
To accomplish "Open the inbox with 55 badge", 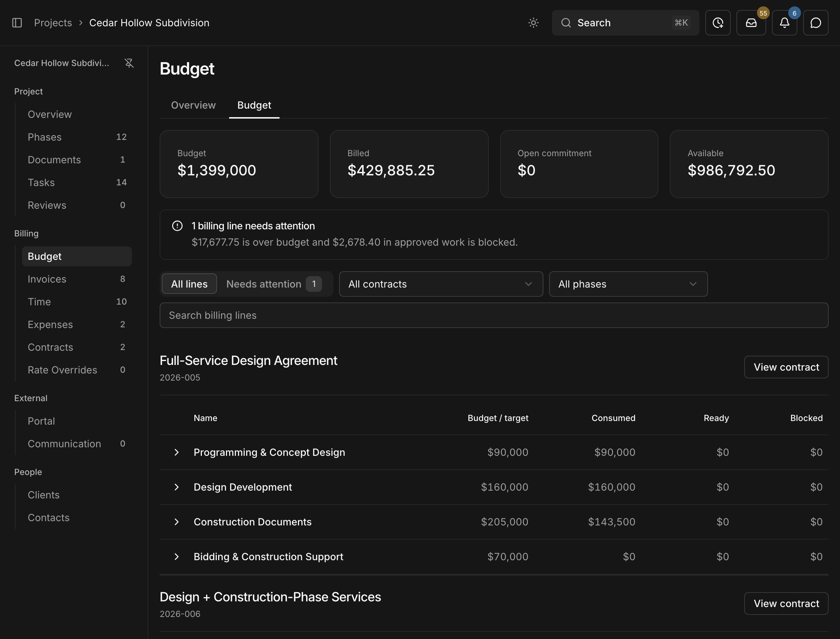I will point(751,23).
